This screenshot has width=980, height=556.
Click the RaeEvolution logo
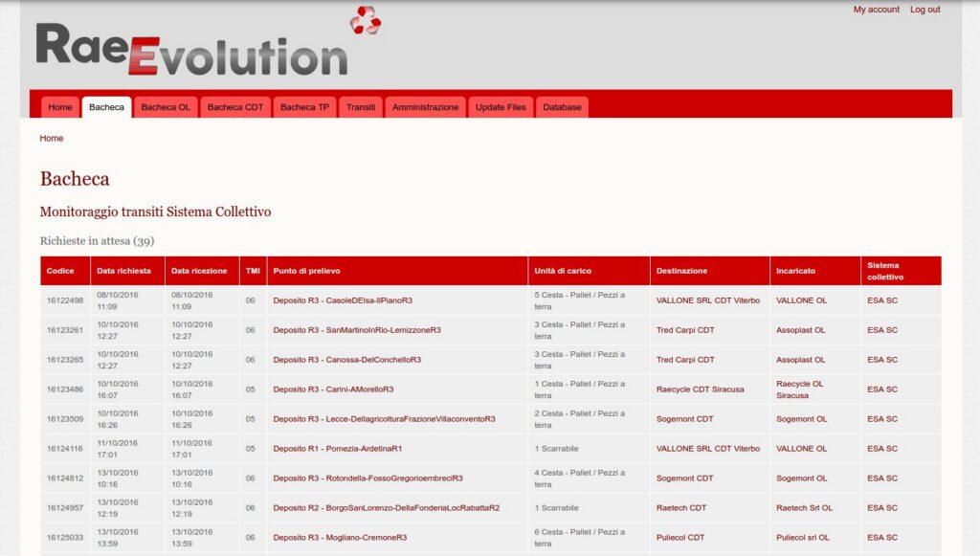pyautogui.click(x=208, y=41)
